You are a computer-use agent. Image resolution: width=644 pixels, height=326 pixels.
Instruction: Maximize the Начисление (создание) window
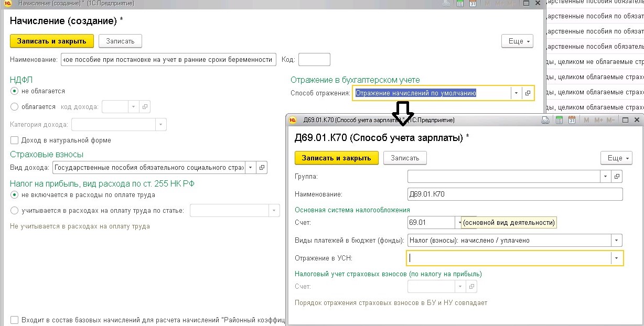click(x=526, y=3)
